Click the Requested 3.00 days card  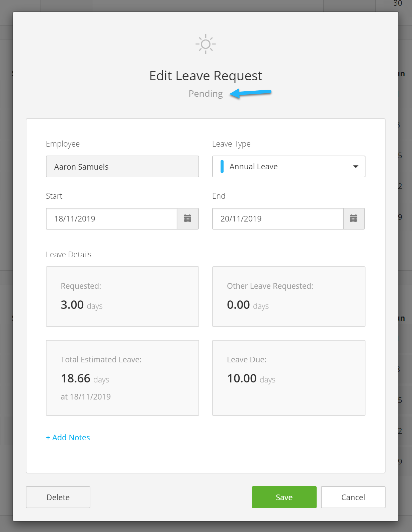pyautogui.click(x=122, y=296)
